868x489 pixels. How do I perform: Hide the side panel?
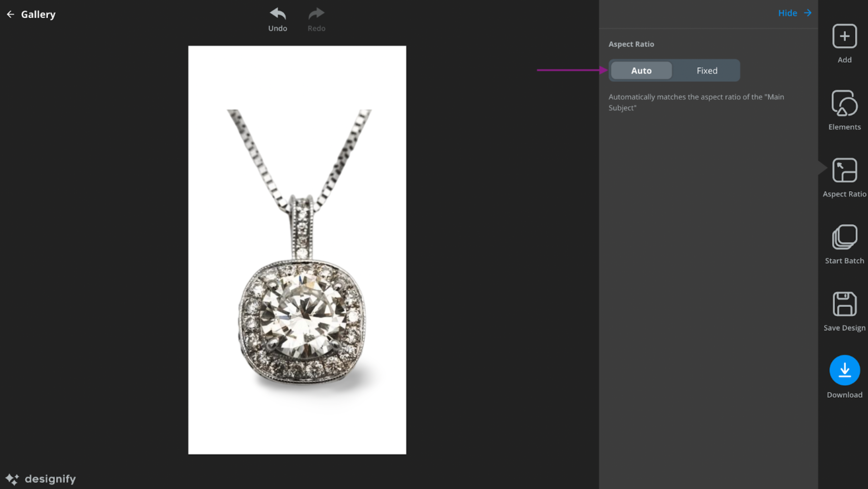(795, 13)
